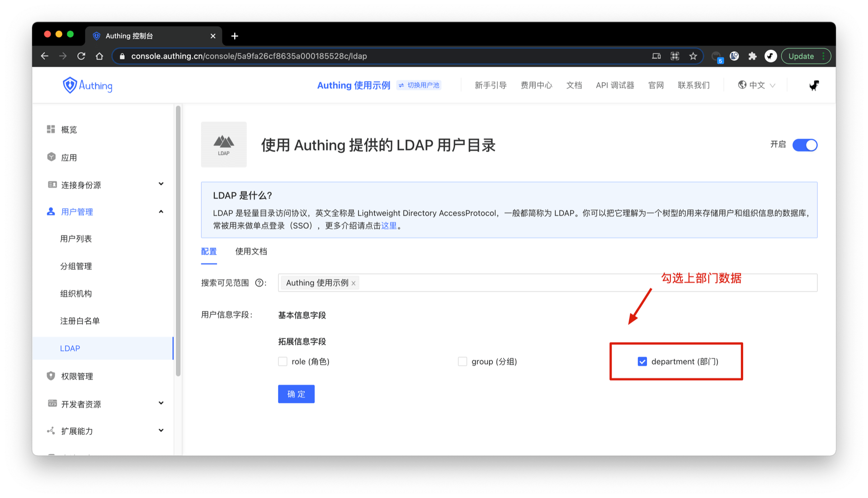Viewport: 868px width, 498px height.
Task: Switch to the 使用文档 tab
Action: pos(251,251)
